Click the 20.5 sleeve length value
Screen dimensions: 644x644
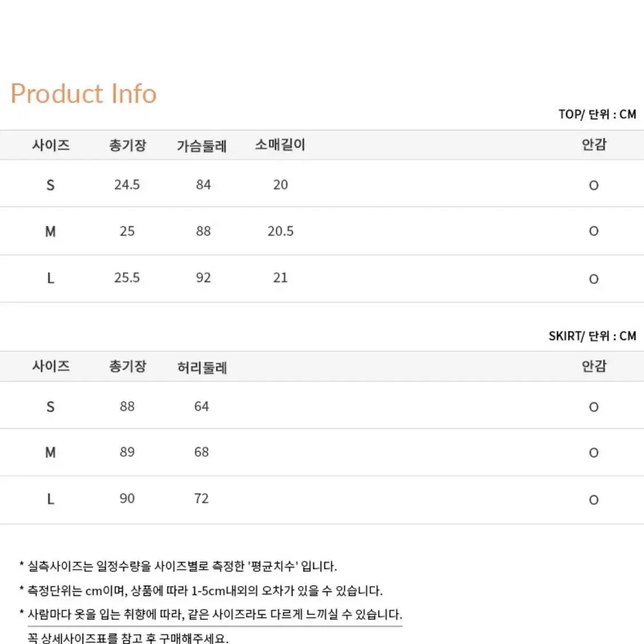(280, 231)
